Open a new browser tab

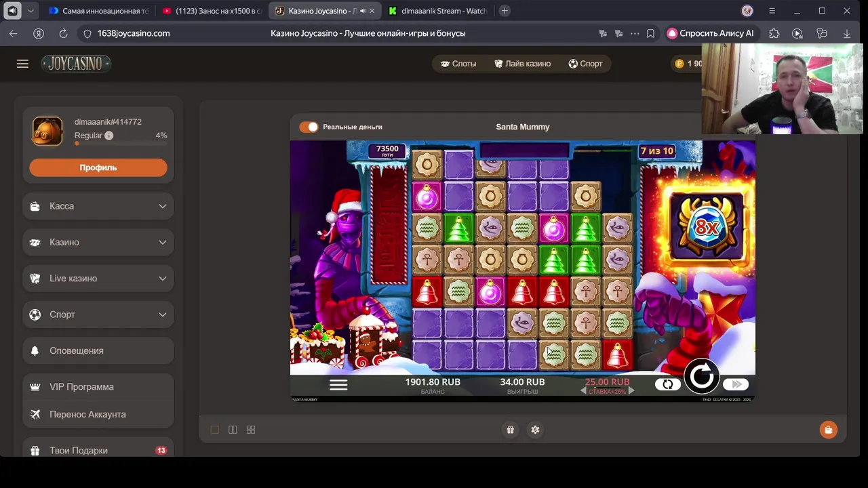click(x=505, y=11)
